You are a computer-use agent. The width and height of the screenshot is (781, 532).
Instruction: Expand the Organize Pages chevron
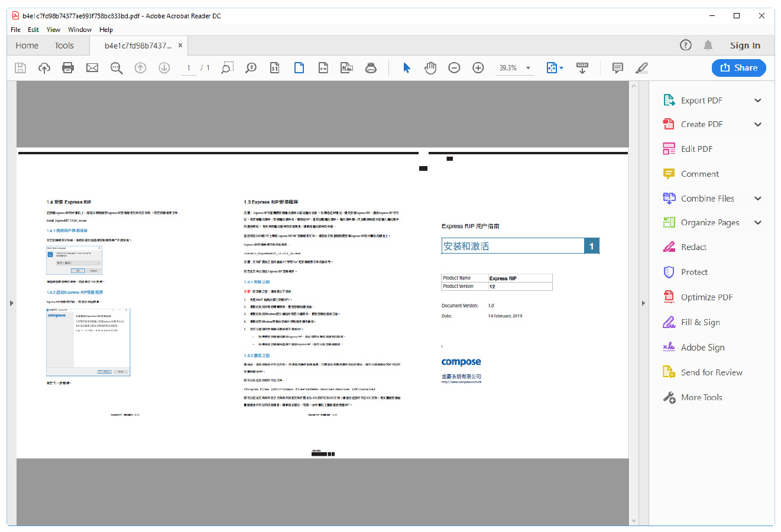pos(758,222)
